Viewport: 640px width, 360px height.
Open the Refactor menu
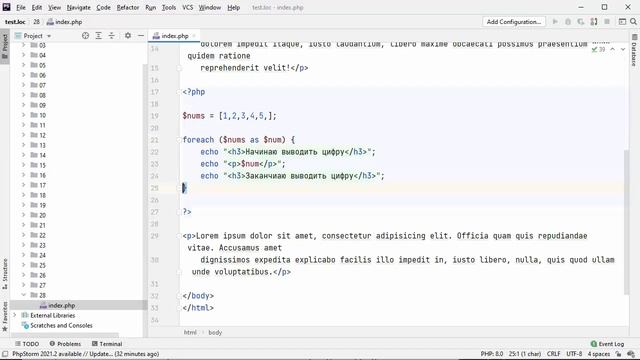click(128, 7)
